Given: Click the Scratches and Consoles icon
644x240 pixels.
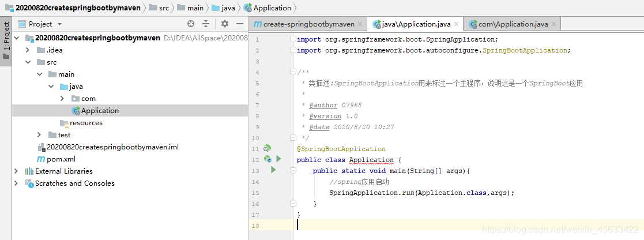Looking at the screenshot, I should coord(29,183).
